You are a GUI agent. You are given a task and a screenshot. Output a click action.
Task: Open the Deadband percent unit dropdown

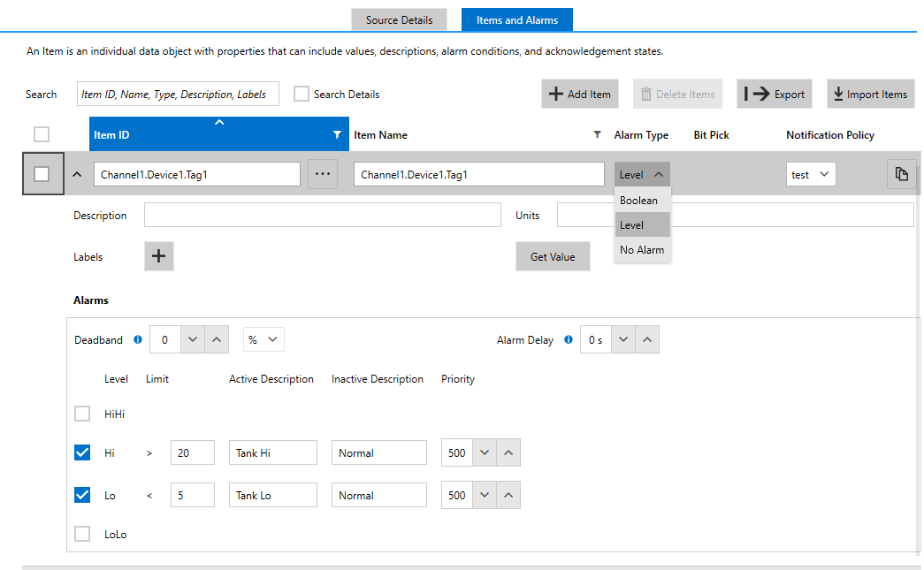coord(263,339)
